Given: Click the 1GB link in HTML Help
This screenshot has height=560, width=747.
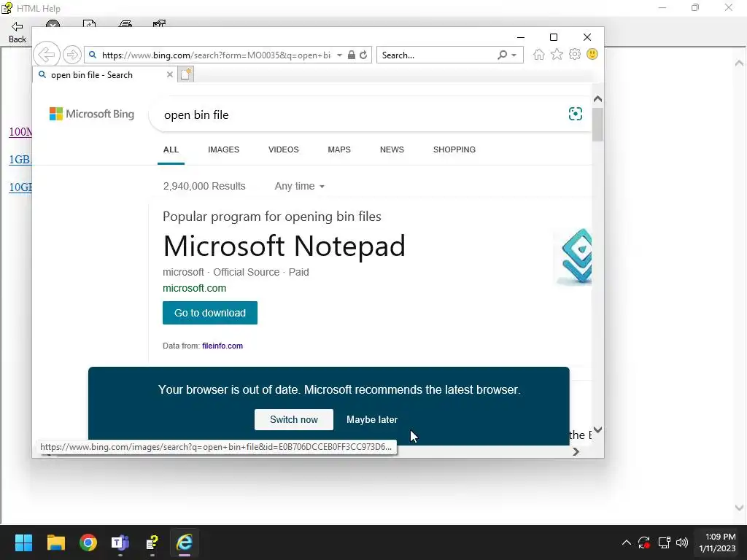Looking at the screenshot, I should tap(20, 160).
